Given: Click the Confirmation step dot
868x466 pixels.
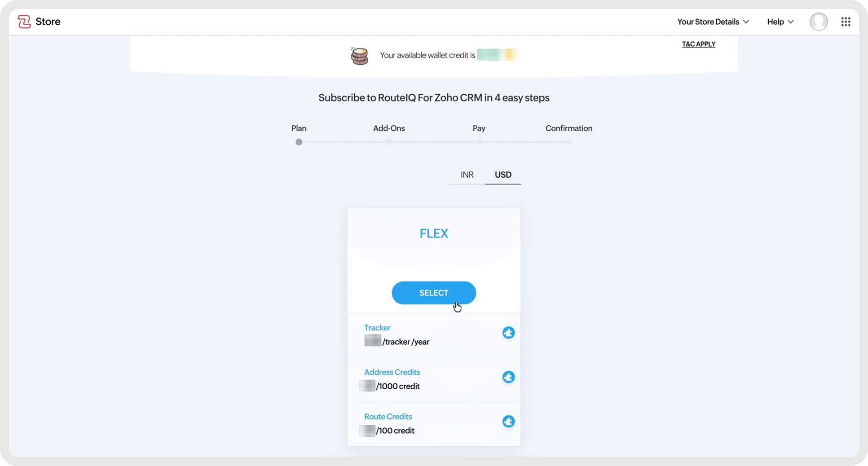Looking at the screenshot, I should [569, 142].
